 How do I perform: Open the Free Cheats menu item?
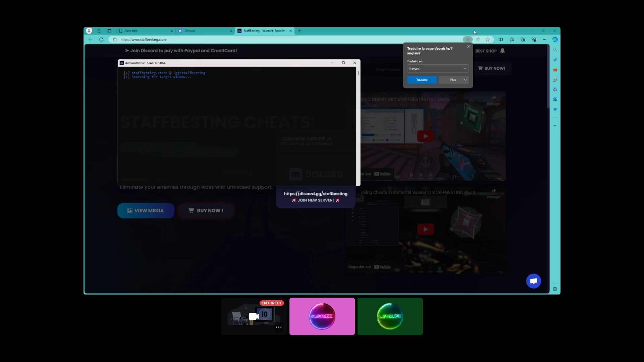(x=388, y=70)
